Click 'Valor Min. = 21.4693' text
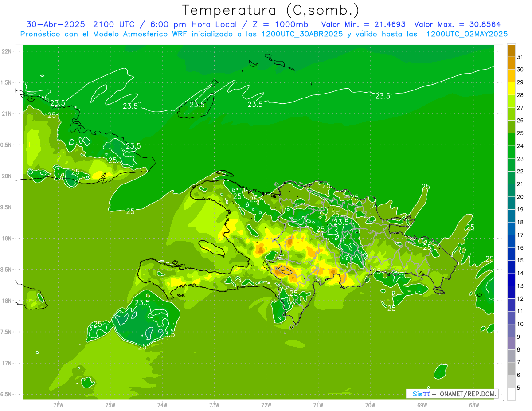The image size is (532, 411). point(363,24)
